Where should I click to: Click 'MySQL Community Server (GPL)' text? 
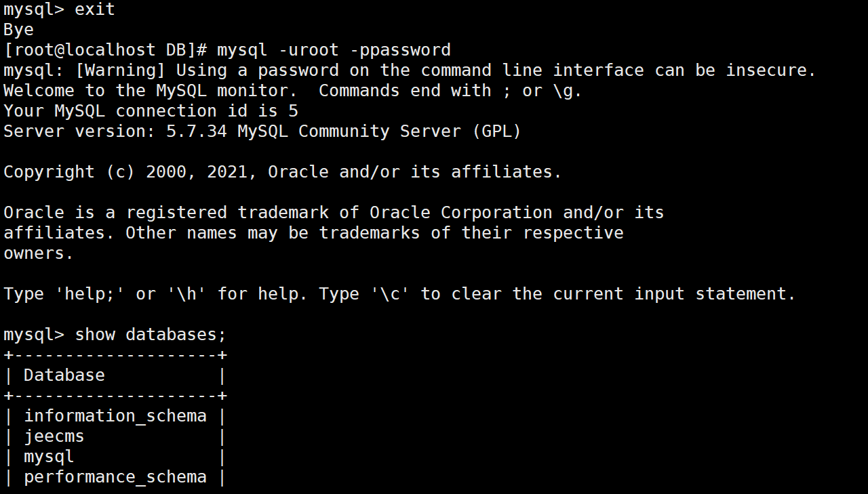tap(379, 131)
